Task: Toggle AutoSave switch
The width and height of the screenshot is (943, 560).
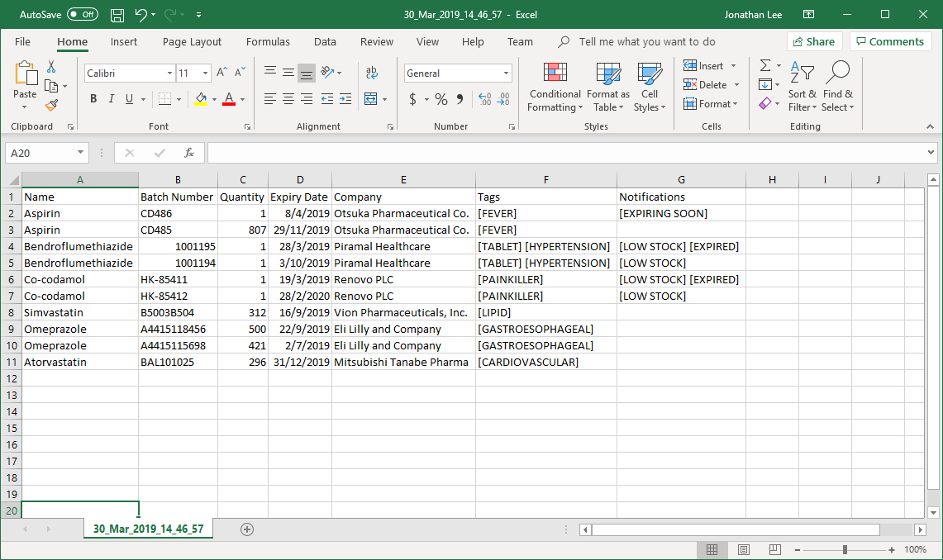Action: click(x=83, y=14)
